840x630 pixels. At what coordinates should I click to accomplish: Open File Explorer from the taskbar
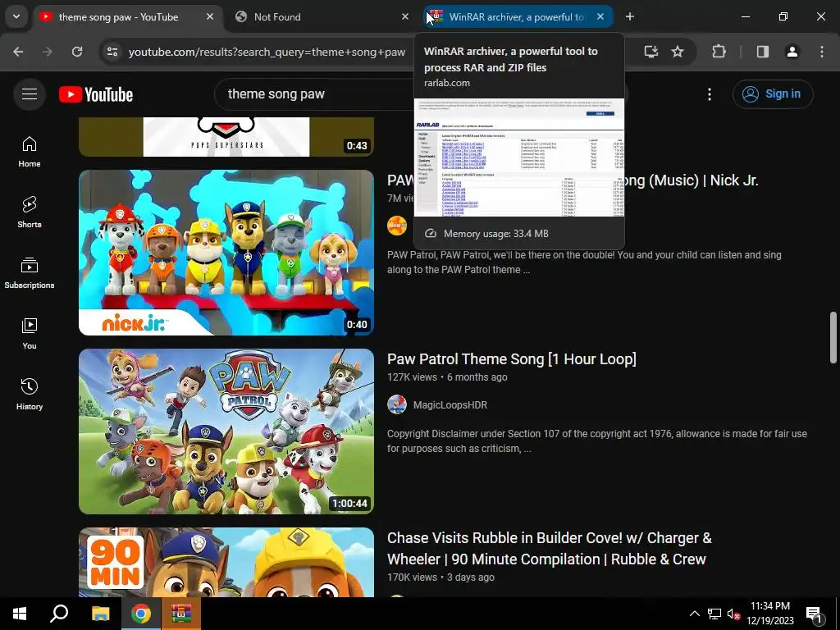[x=100, y=614]
